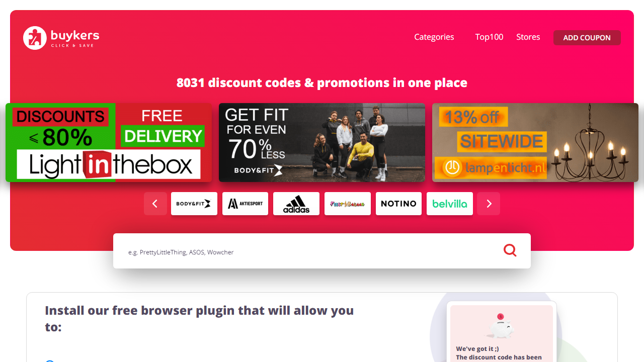Click the red search magnifier icon
The image size is (644, 362).
510,250
